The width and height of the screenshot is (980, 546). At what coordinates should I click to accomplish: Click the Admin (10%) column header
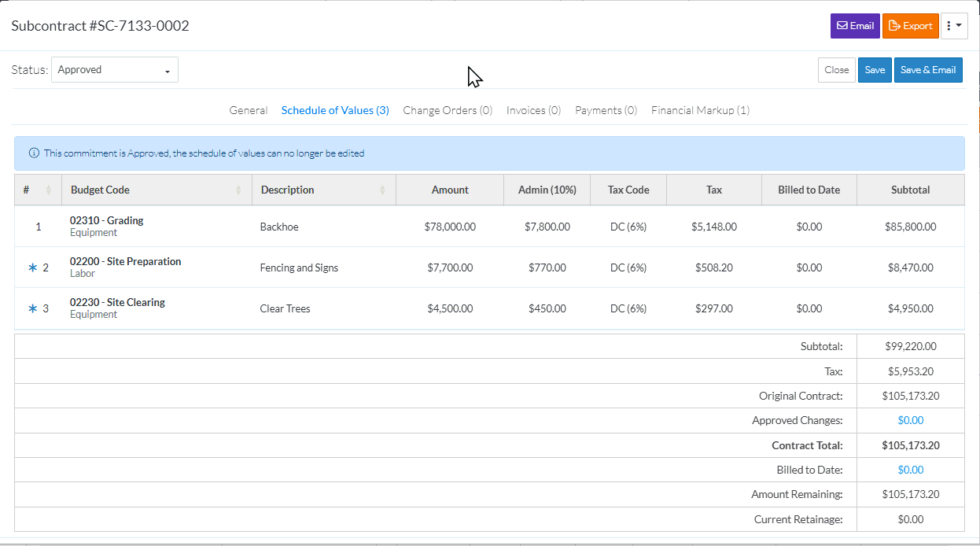(547, 190)
